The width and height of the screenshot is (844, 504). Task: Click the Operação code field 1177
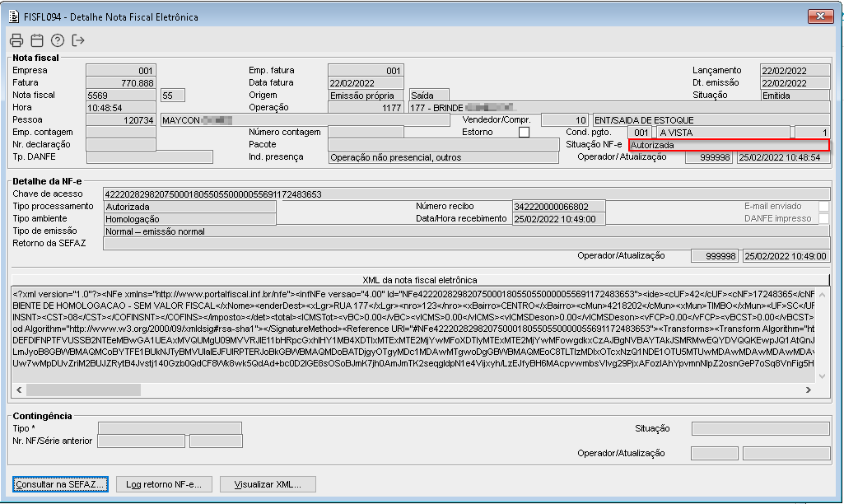[366, 108]
